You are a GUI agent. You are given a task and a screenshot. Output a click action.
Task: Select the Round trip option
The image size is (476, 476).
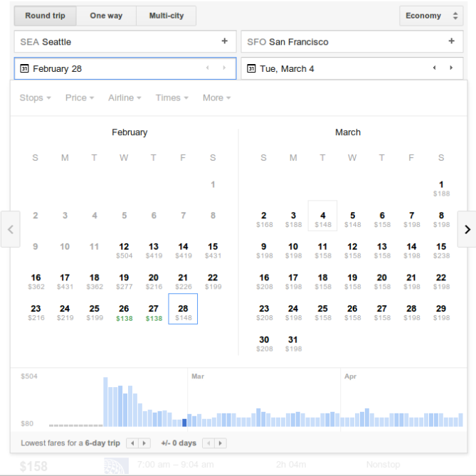45,16
